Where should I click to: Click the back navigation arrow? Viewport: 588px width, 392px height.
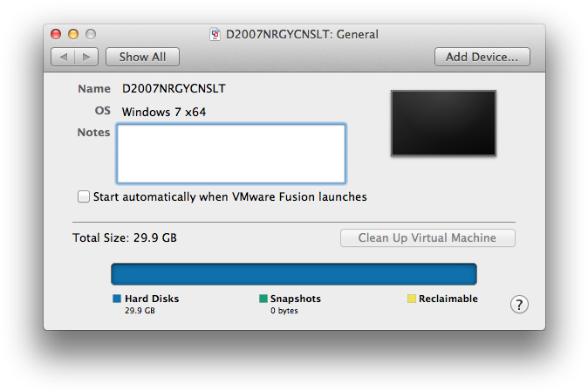(63, 57)
